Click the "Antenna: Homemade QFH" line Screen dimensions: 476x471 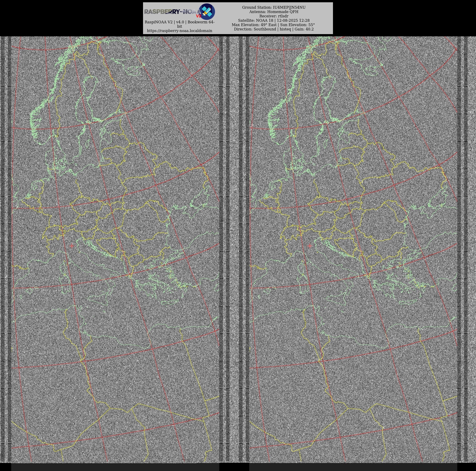click(x=274, y=12)
